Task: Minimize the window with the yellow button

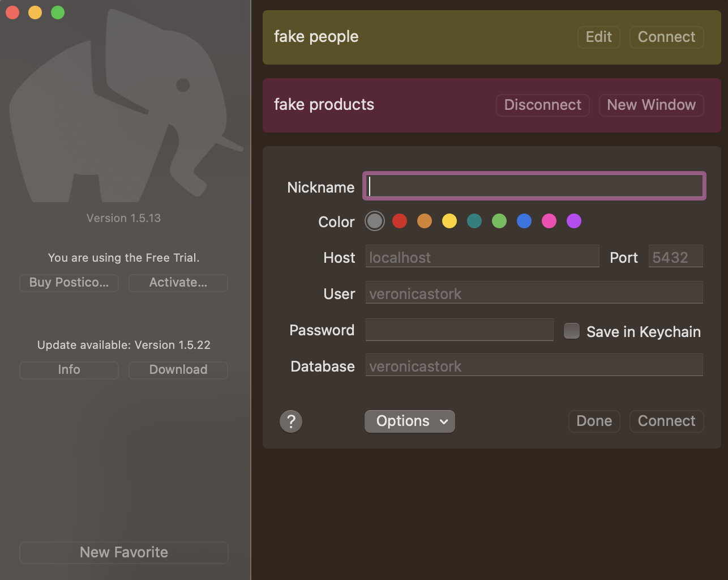Action: [35, 12]
